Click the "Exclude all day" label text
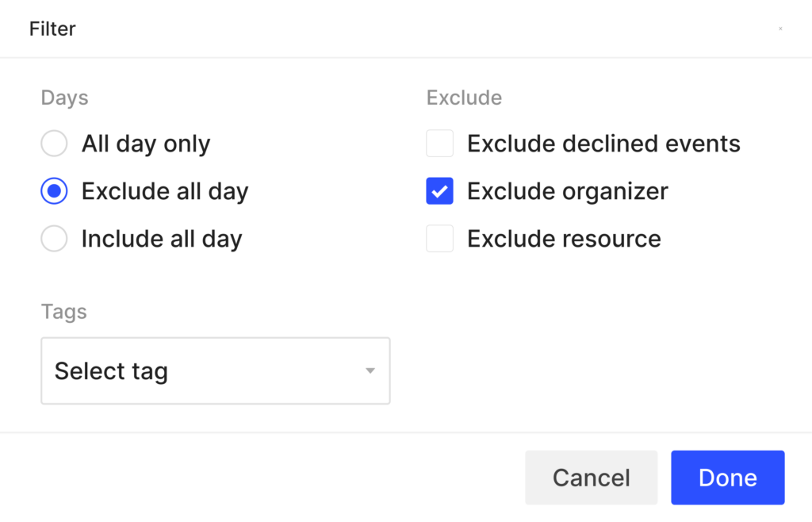812x522 pixels. click(x=165, y=192)
